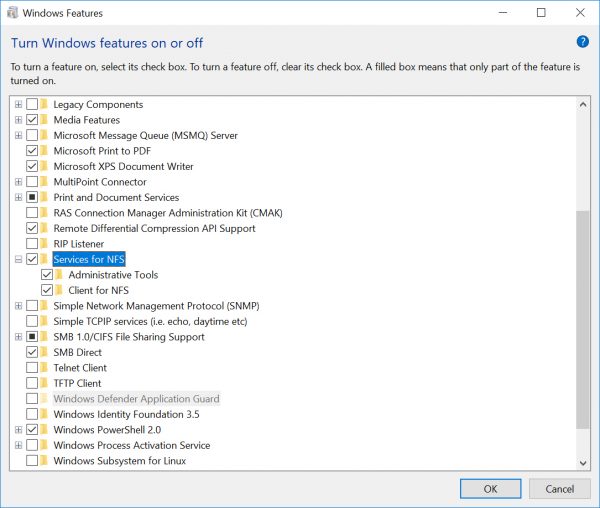Image resolution: width=600 pixels, height=508 pixels.
Task: Select the Services for NFS label
Action: click(89, 259)
